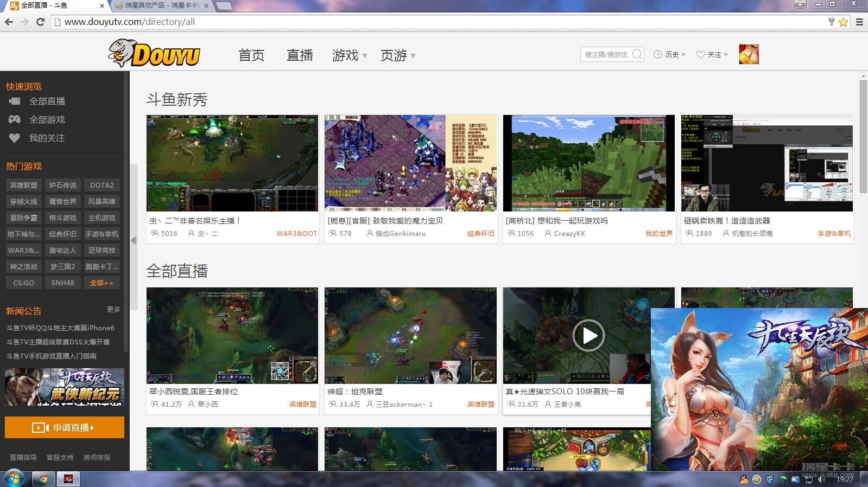Click the gamepad icon beside 全部游戏
Viewport: 868px width, 487px height.
[15, 119]
